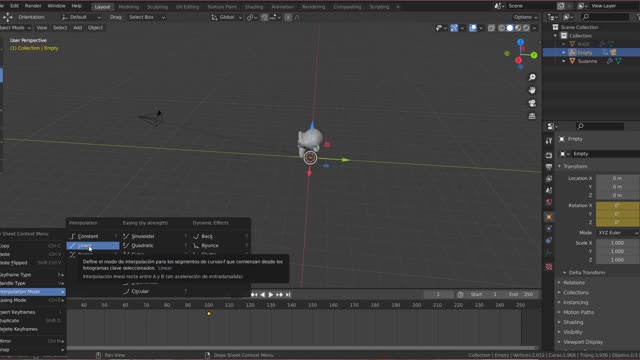Image resolution: width=640 pixels, height=360 pixels.
Task: Click the Empty object icon in outliner
Action: tap(572, 52)
